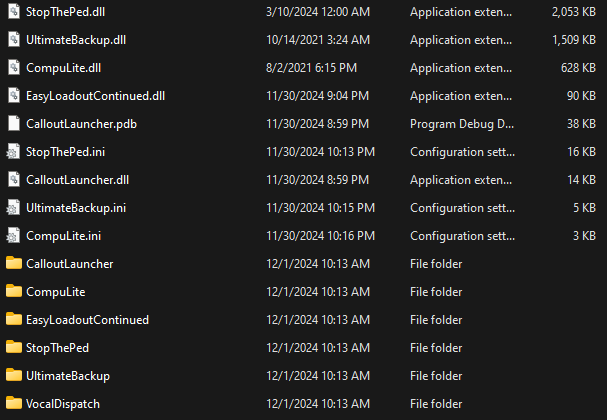The image size is (607, 420).
Task: Click the CalloutLauncher folder icon
Action: pos(13,263)
